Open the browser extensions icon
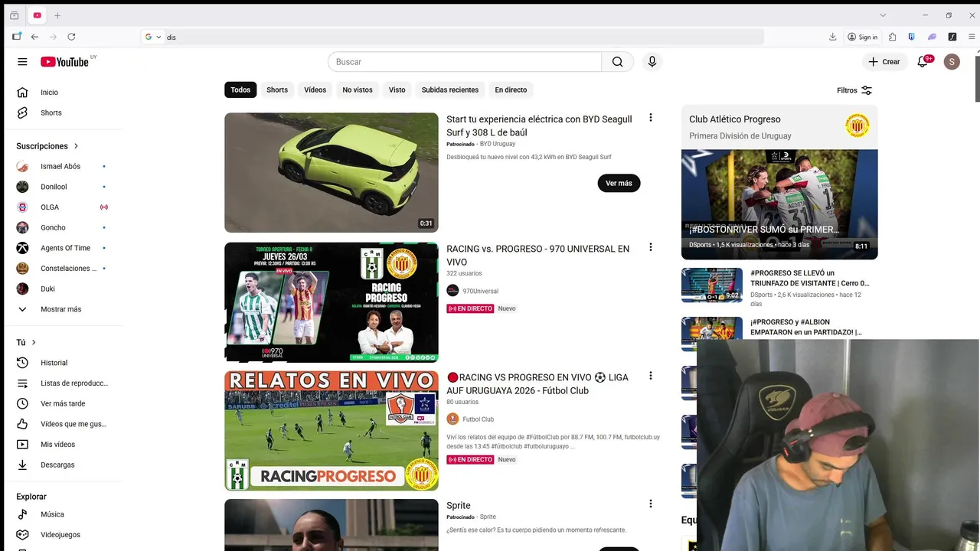Viewport: 980px width, 551px height. (x=892, y=37)
